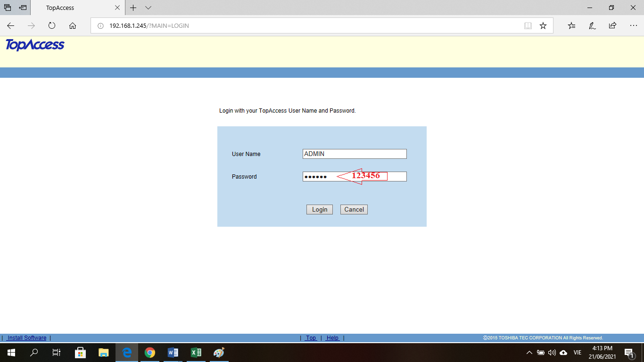The height and width of the screenshot is (362, 644).
Task: Show hidden system tray icons
Action: point(529,353)
